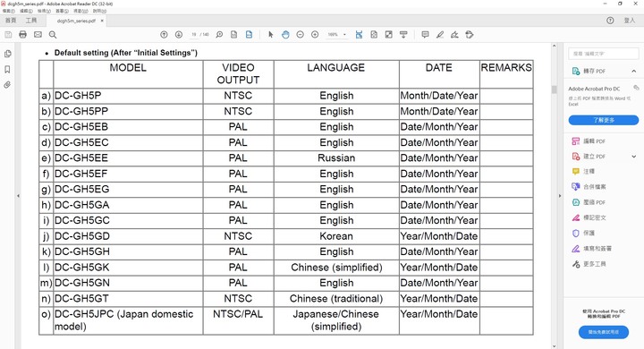Click the marquee zoom magnifier icon in toolbar center
Viewport: 644px width, 349px height.
tap(219, 35)
